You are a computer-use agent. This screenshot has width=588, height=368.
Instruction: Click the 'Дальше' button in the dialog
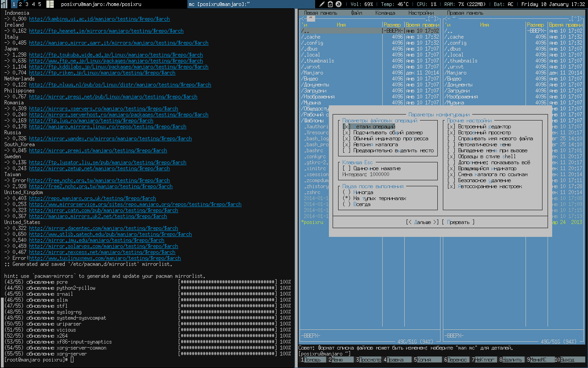pos(422,222)
